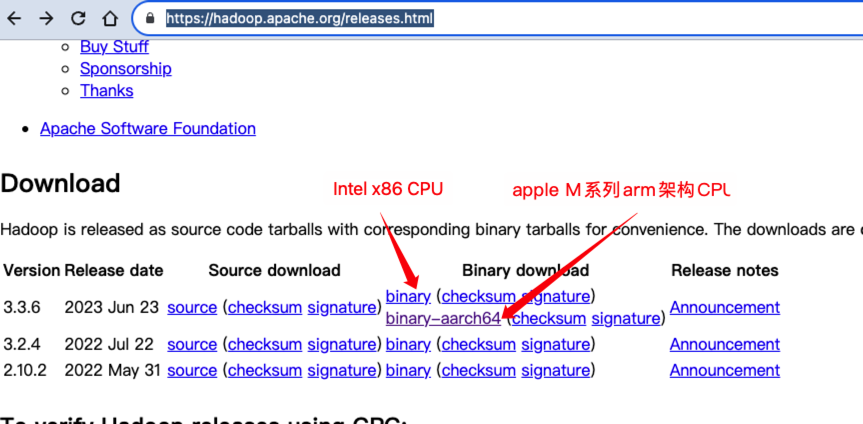Open binary-aarch64 signature link
Viewport: 863px width, 424px height.
pos(626,318)
